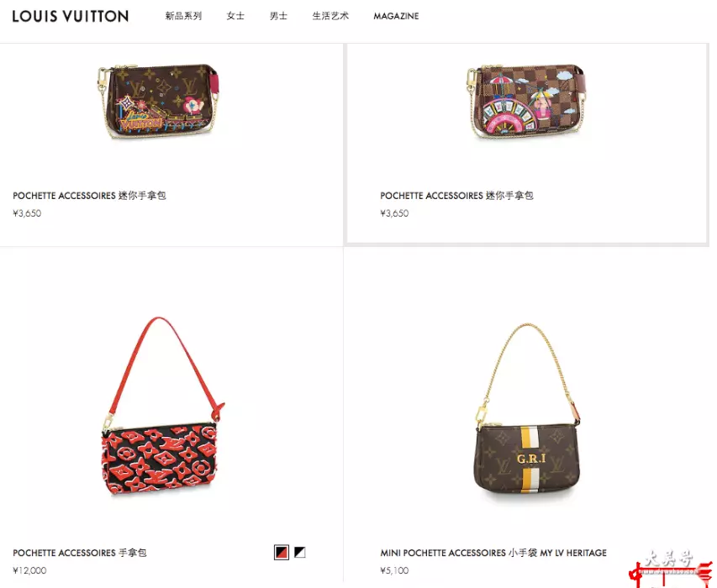Open MINI POCHETTE ACCESSOIRES MY LV HERITAGE link
The height and width of the screenshot is (588, 717).
tap(493, 553)
